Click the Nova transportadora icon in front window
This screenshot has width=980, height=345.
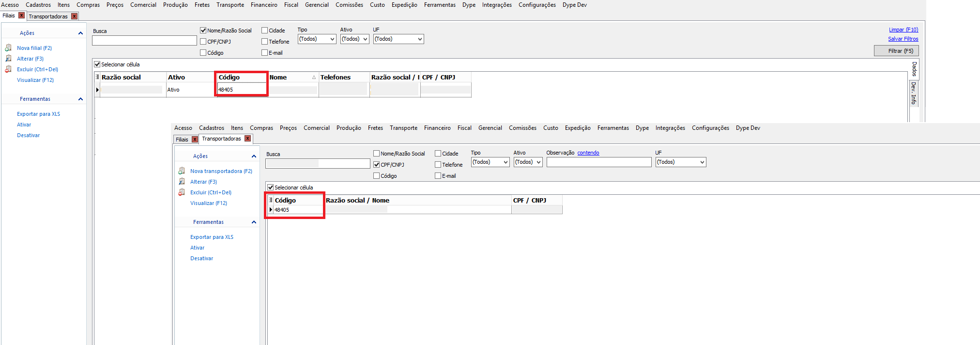[x=182, y=171]
